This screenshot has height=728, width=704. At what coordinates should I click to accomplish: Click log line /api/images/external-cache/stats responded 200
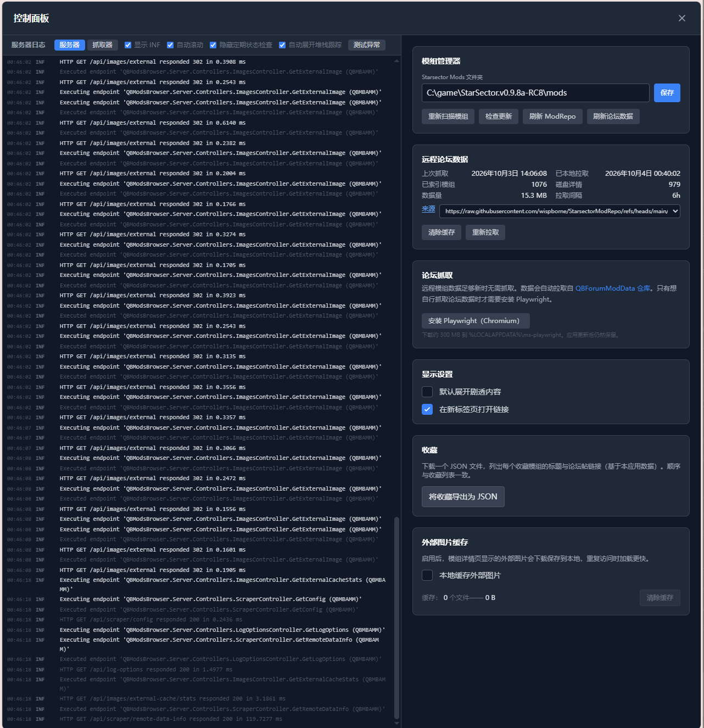[x=172, y=699]
